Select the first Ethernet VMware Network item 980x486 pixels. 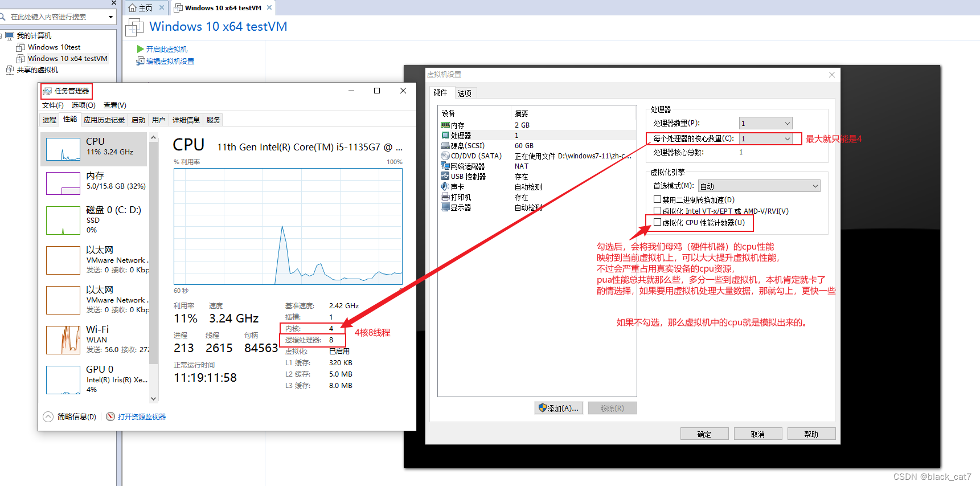pos(95,260)
